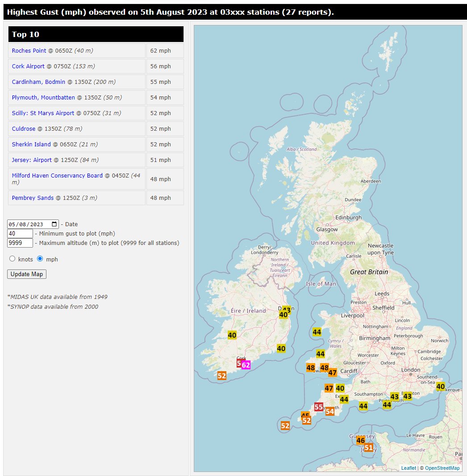Click the 62 mph cell for Roches Point
The image size is (467, 476).
click(165, 50)
